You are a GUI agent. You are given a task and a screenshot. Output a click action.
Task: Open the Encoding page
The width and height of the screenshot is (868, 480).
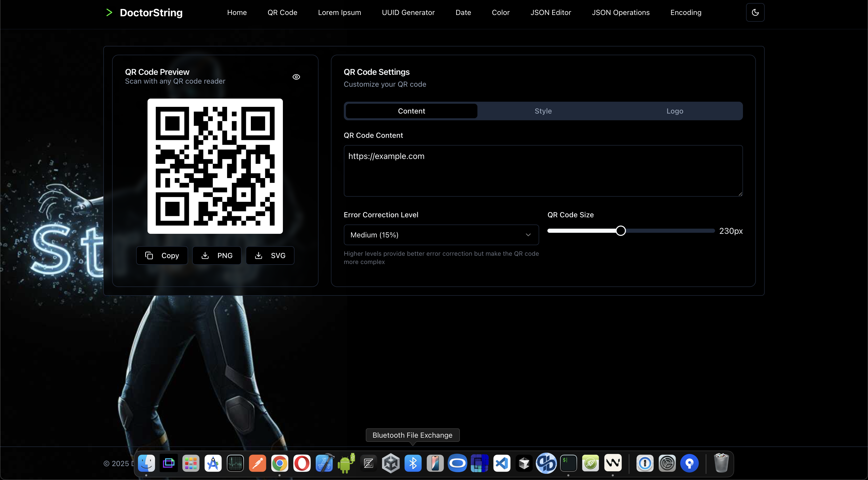click(686, 12)
